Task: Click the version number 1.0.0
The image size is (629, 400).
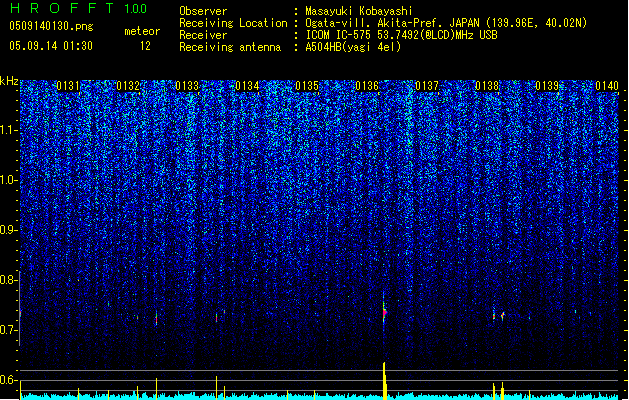Action: pyautogui.click(x=136, y=9)
